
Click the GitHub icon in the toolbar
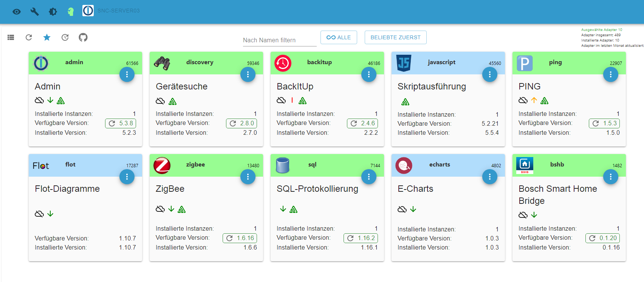83,37
